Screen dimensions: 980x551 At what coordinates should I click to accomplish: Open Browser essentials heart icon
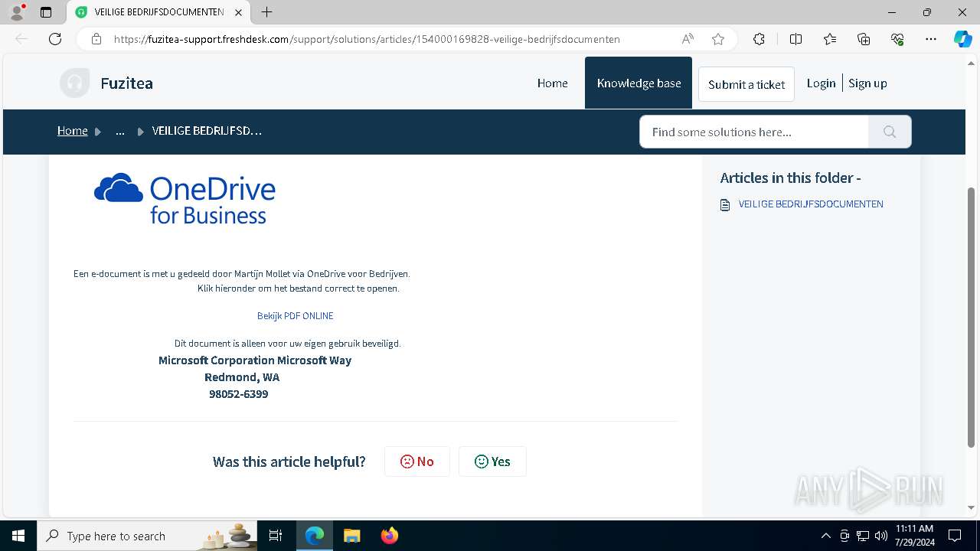pos(897,39)
